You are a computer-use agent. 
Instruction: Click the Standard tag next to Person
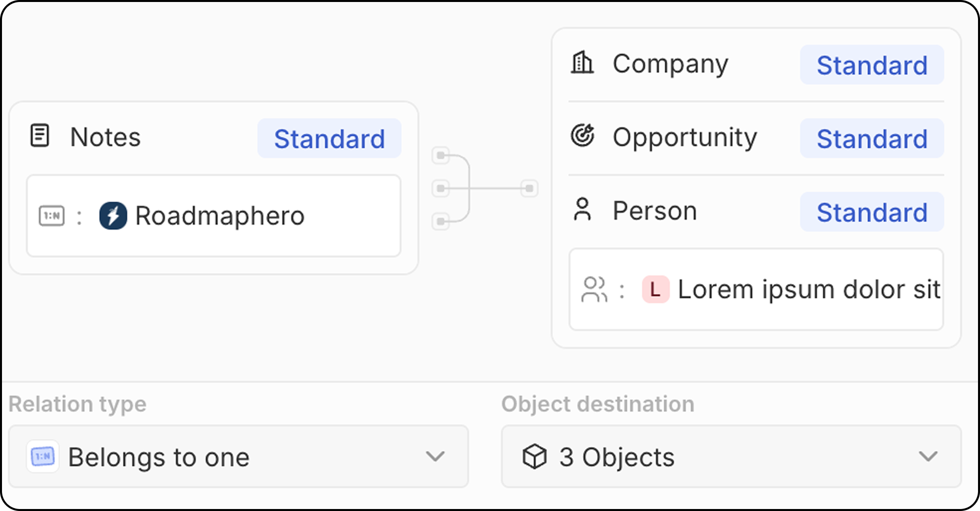872,212
